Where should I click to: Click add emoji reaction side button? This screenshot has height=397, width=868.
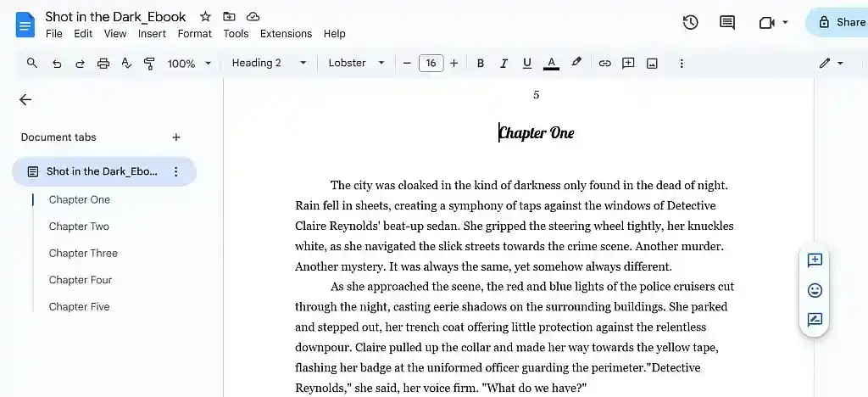815,290
